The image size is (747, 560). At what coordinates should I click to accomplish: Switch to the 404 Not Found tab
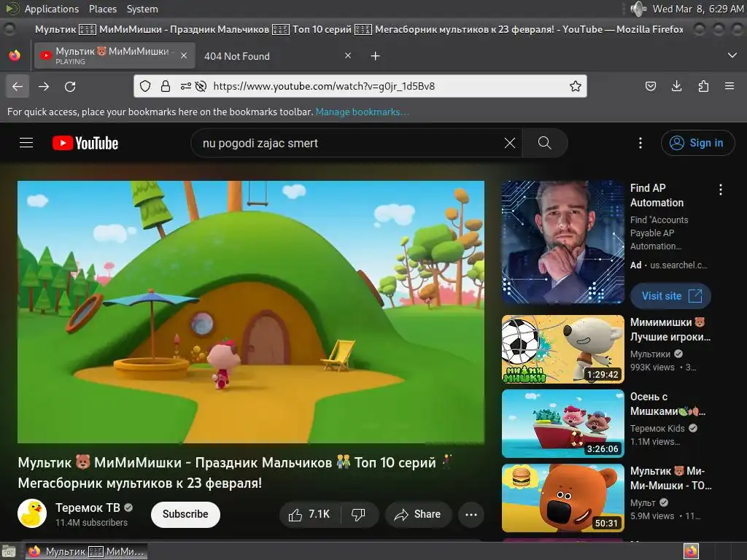[x=276, y=55]
